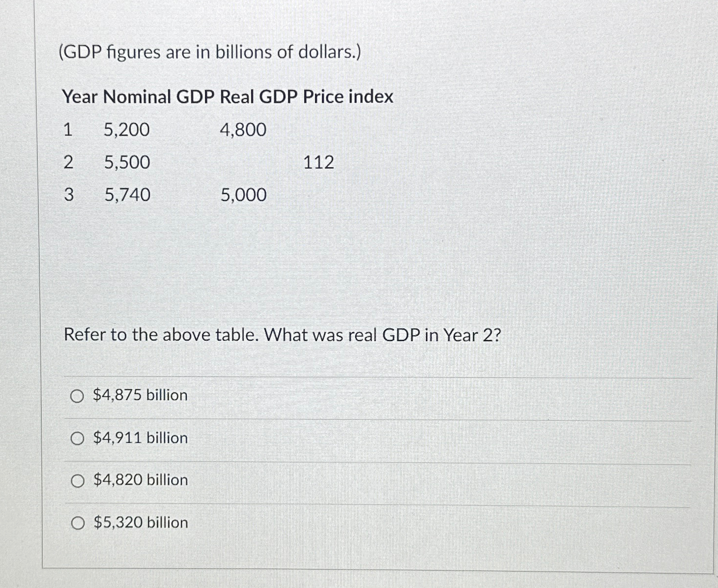Click the question text about real GDP
Image resolution: width=718 pixels, height=588 pixels.
point(282,335)
